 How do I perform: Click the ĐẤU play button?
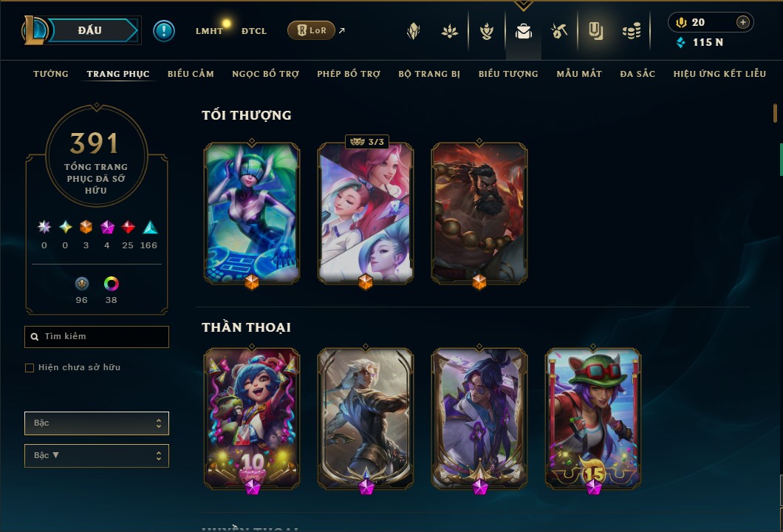click(x=90, y=30)
